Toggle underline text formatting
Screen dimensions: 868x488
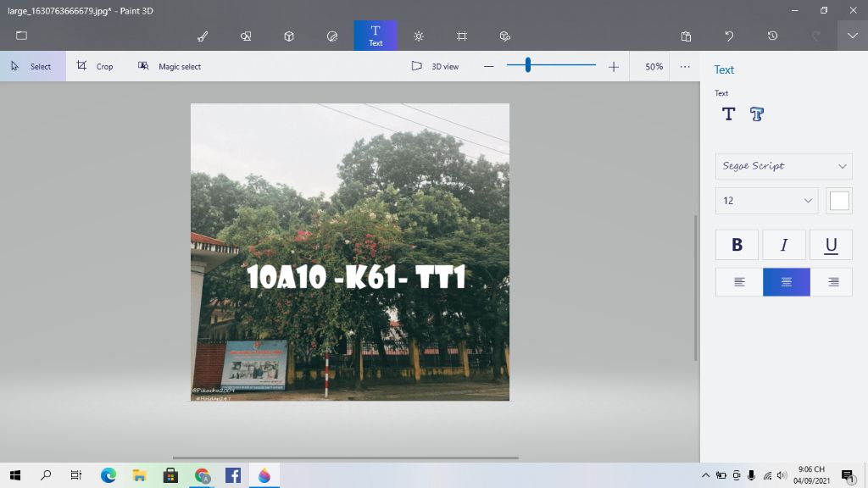830,244
